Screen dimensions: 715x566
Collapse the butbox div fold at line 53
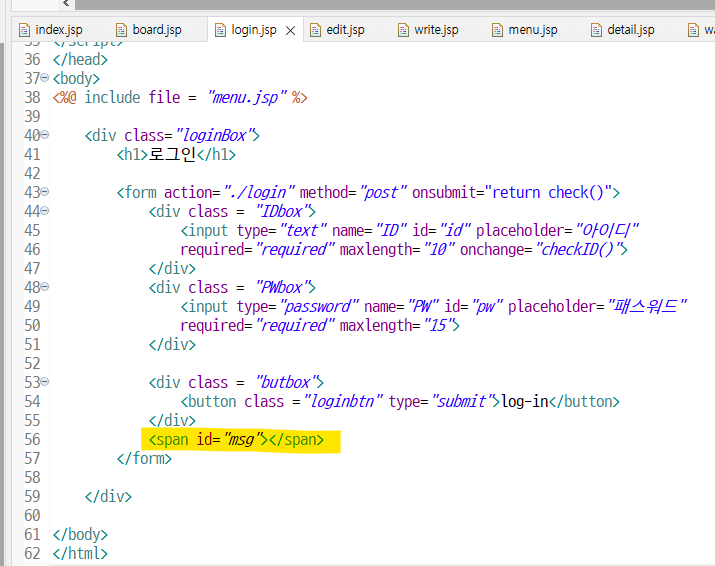click(45, 382)
